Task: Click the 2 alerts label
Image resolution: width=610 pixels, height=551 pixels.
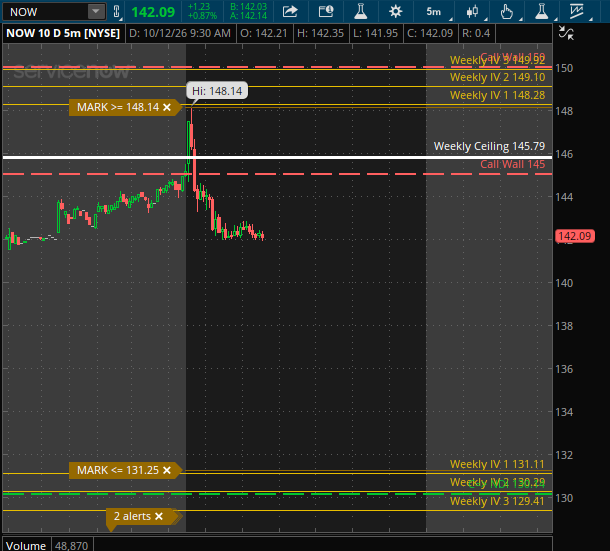Action: coord(132,516)
